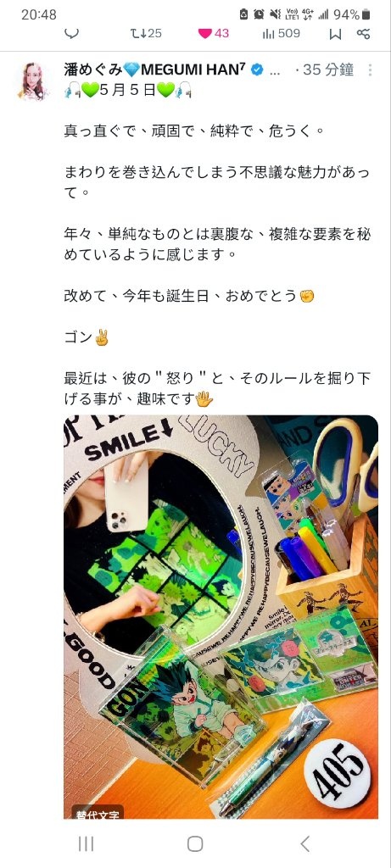The image size is (391, 868).
Task: Open Megumi Han's profile avatar
Action: click(33, 81)
